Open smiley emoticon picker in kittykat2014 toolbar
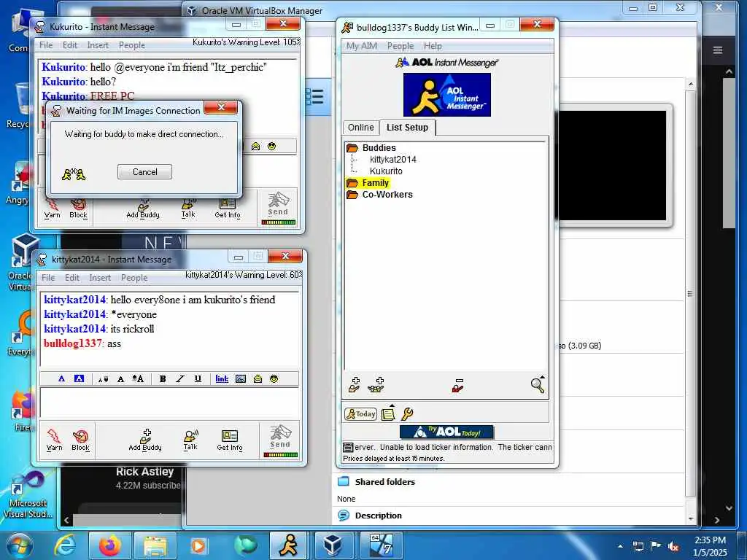Screen dimensions: 747x560 click(274, 378)
